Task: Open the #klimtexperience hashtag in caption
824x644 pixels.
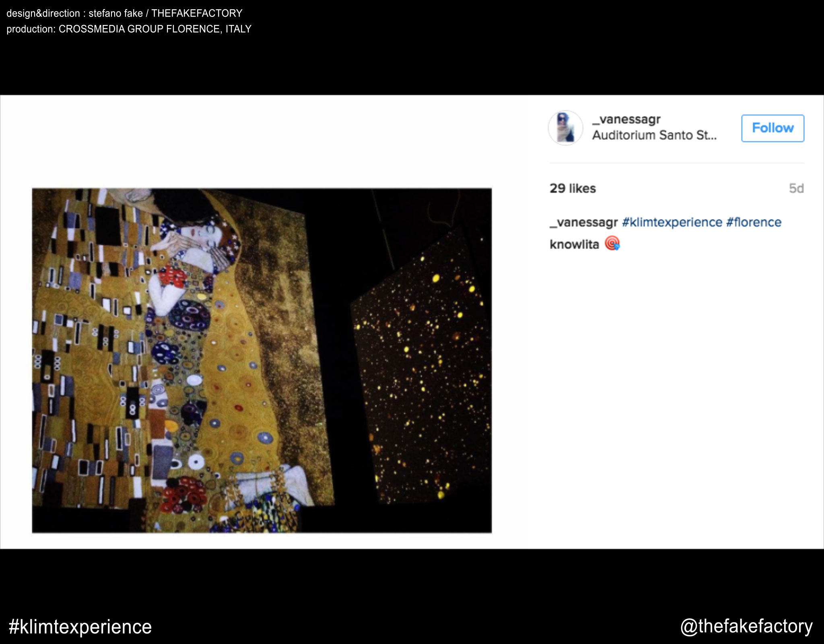Action: click(672, 222)
